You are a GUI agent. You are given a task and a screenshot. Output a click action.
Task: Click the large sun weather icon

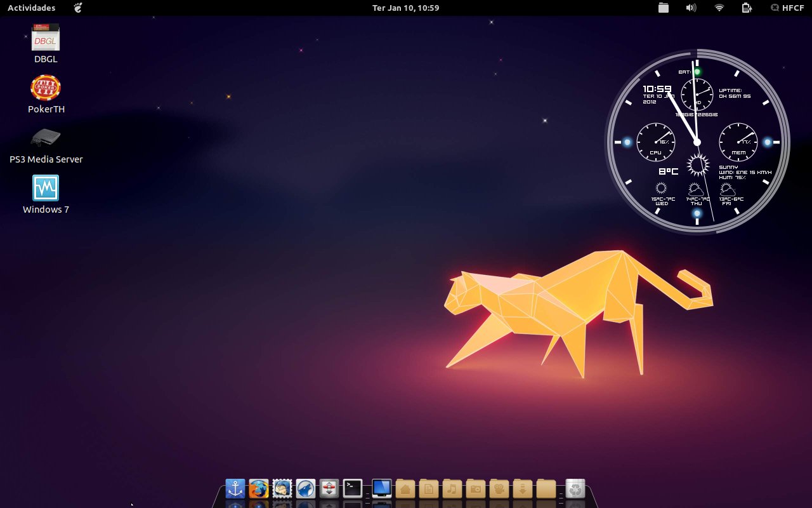pos(698,164)
